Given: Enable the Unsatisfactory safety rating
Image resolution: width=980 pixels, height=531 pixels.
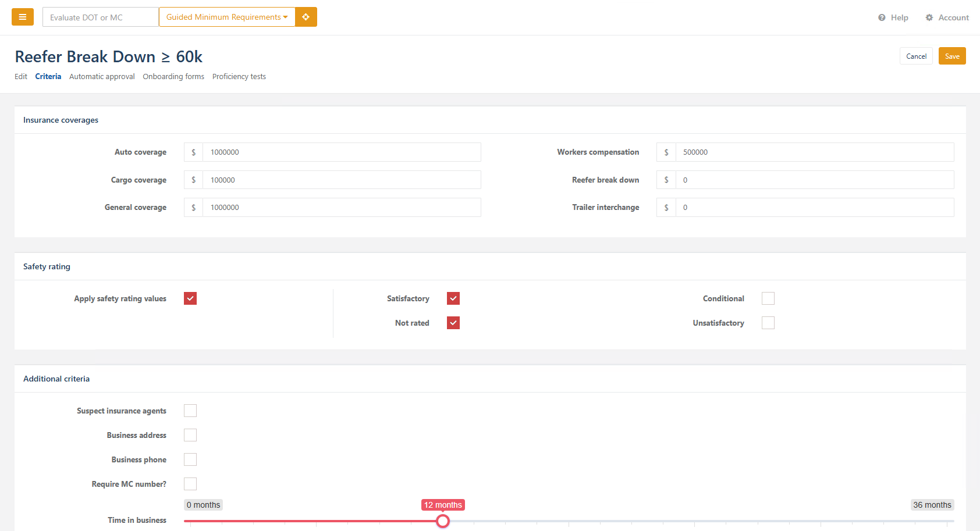Looking at the screenshot, I should tap(768, 323).
